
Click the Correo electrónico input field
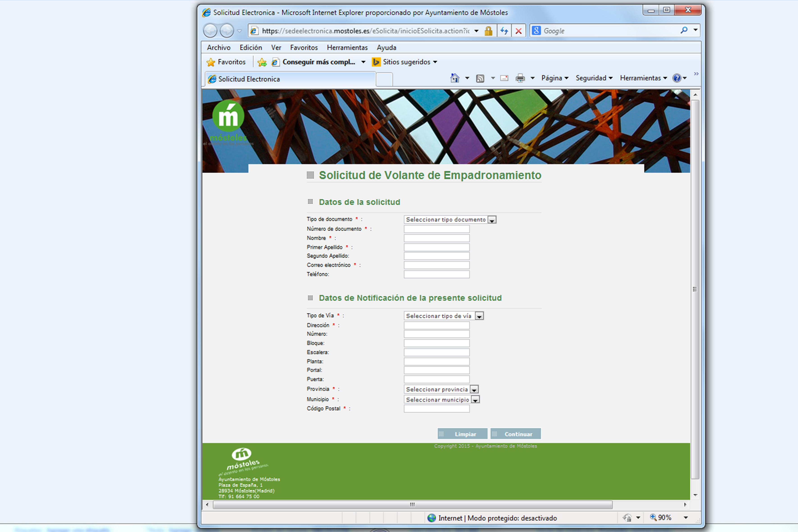(x=436, y=265)
